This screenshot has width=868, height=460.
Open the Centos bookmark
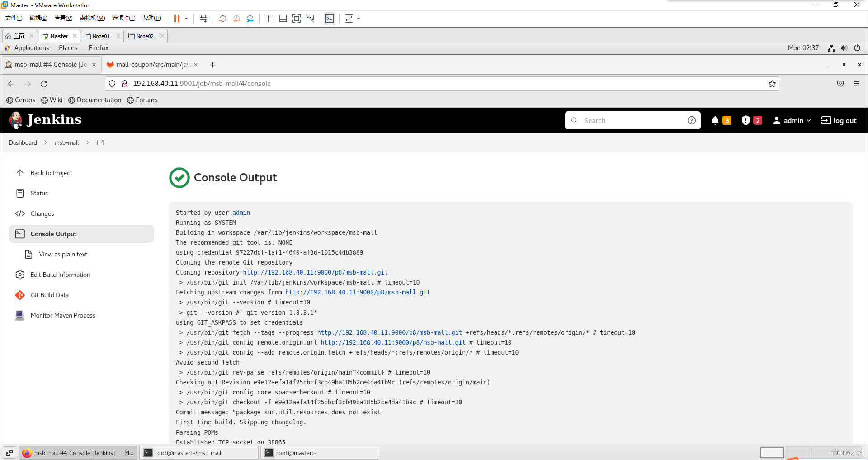[21, 100]
